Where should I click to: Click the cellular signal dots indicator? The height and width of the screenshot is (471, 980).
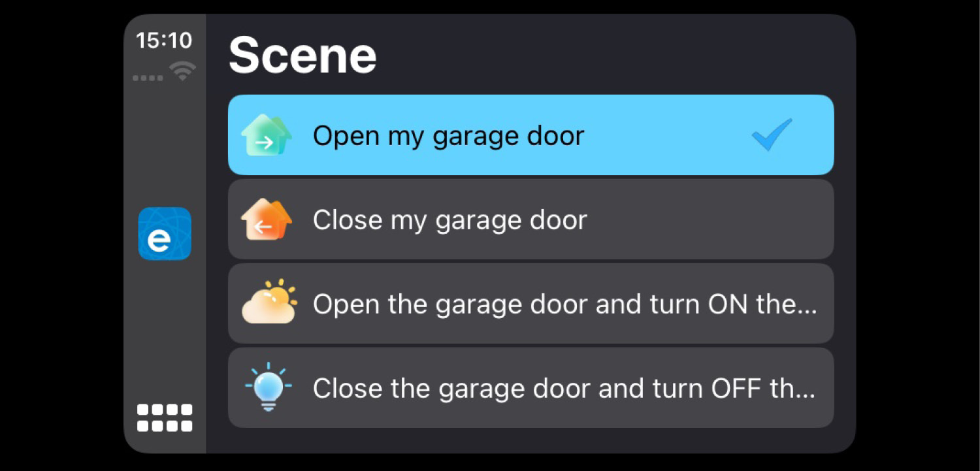point(148,78)
